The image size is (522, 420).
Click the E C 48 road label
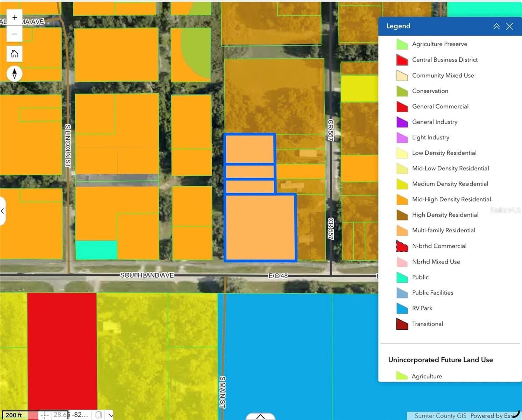click(x=278, y=276)
